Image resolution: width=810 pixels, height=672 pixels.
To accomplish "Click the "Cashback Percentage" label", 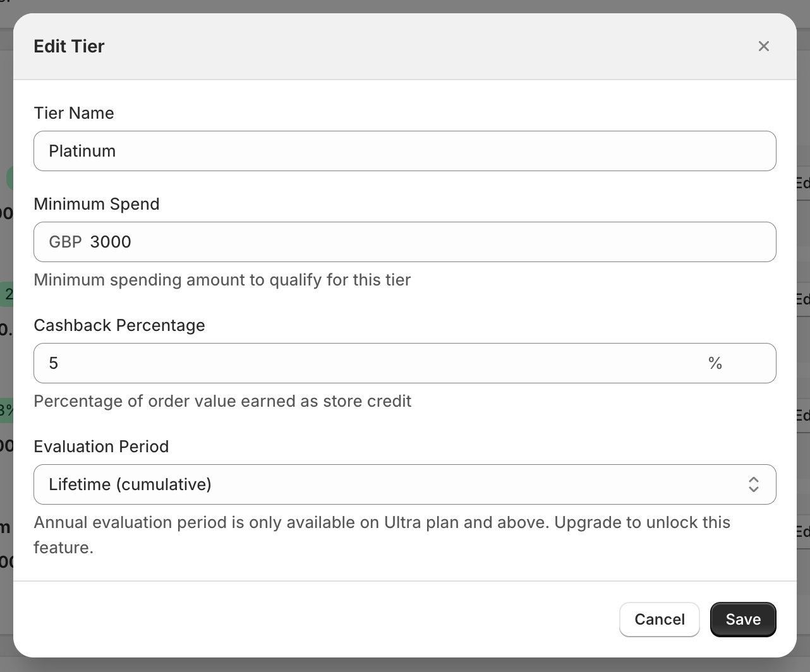I will (x=119, y=325).
